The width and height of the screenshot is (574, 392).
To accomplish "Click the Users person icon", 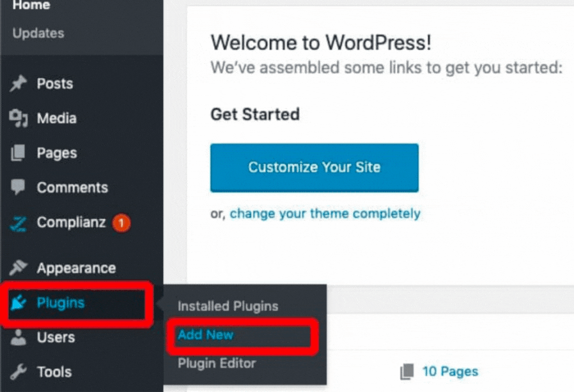I will coord(19,338).
